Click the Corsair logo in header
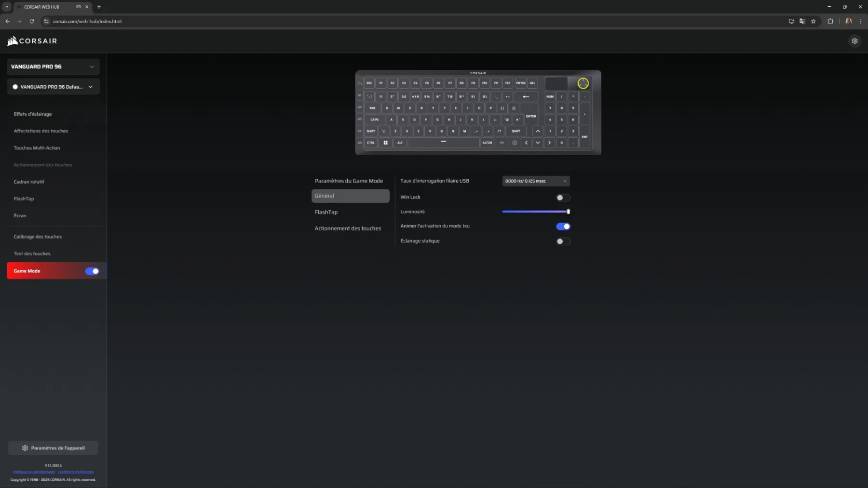Screen dimensions: 868x488 (32, 41)
